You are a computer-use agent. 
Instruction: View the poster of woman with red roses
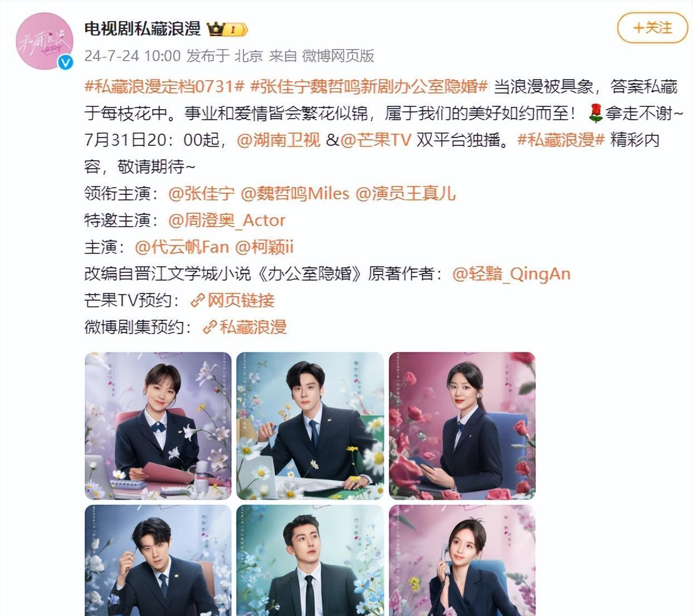[x=462, y=426]
